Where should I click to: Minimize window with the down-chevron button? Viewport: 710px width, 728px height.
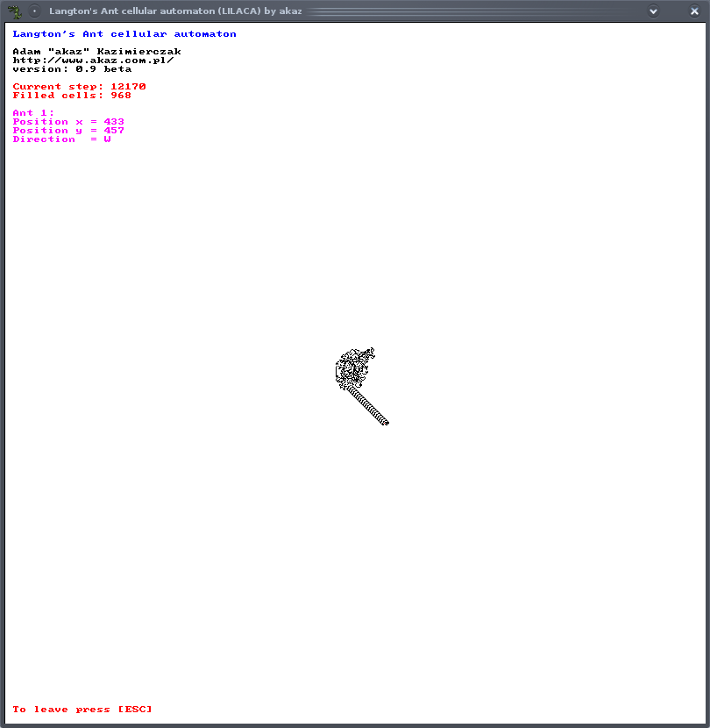pyautogui.click(x=653, y=11)
